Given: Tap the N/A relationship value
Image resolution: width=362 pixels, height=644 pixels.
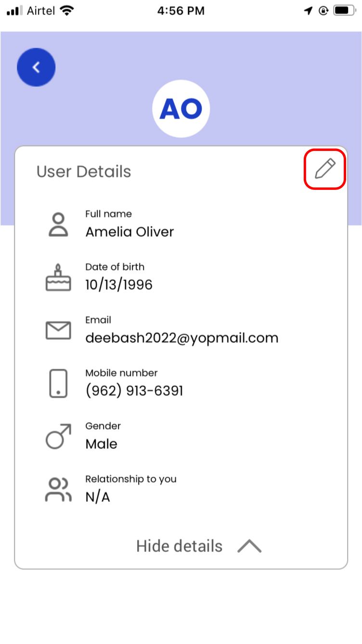Looking at the screenshot, I should click(98, 497).
